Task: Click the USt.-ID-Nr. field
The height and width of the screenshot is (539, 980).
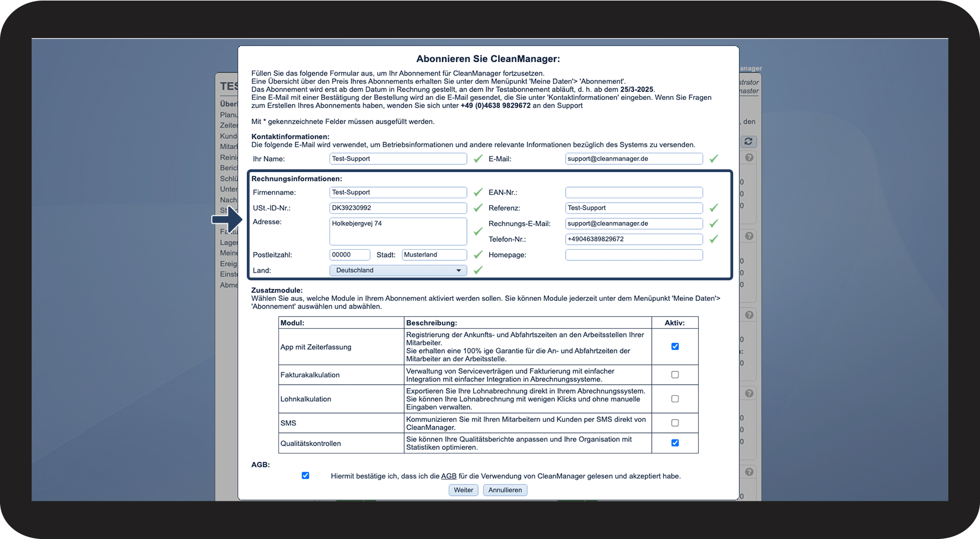Action: point(398,208)
